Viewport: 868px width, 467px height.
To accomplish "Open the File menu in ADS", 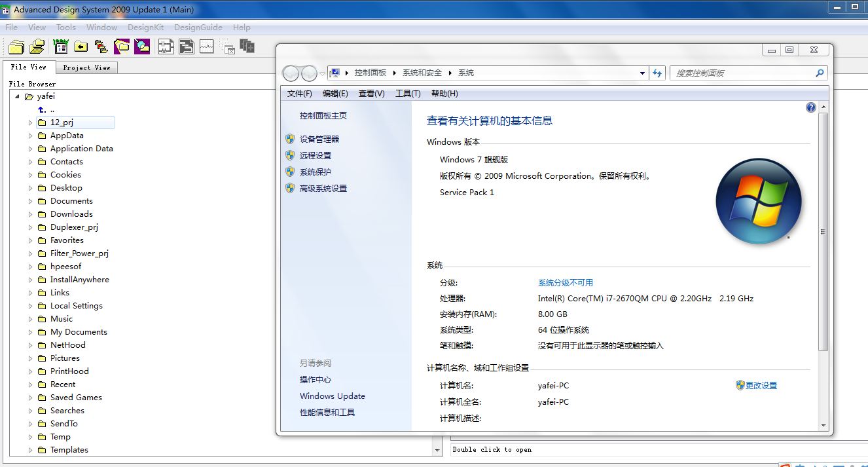I will 12,28.
